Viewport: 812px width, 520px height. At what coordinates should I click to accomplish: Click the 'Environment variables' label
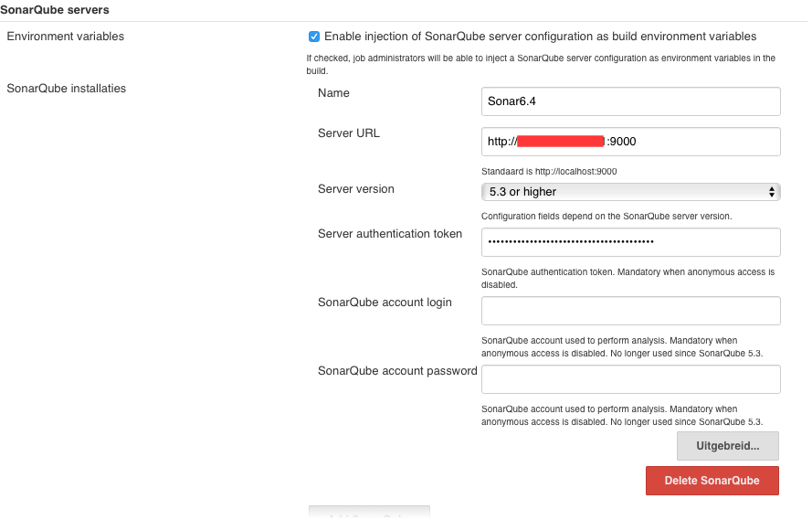click(65, 37)
